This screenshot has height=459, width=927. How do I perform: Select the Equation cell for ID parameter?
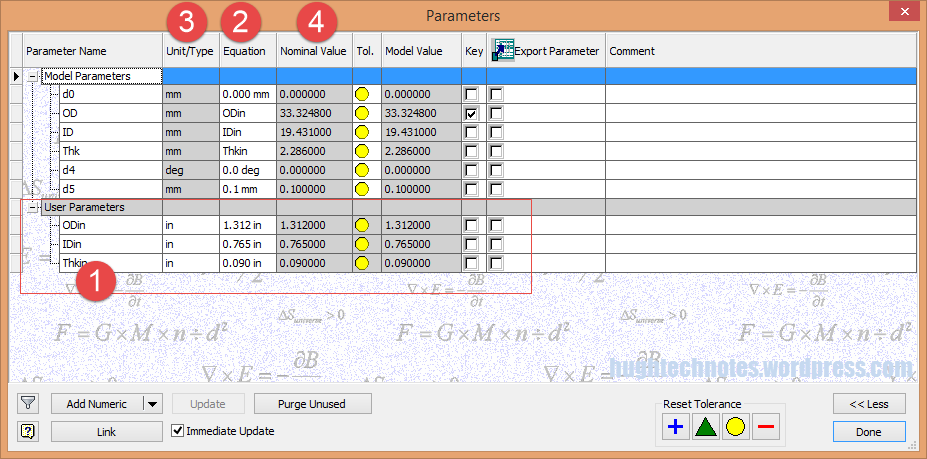point(247,132)
